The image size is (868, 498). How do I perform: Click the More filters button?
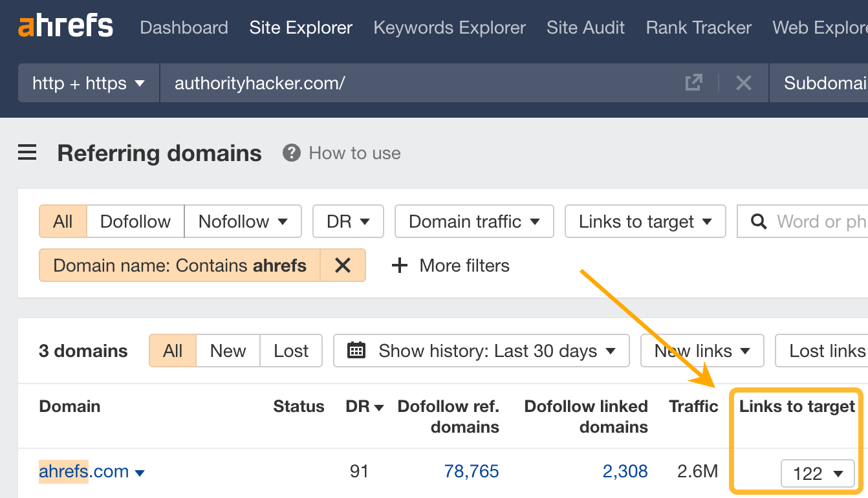pos(450,265)
